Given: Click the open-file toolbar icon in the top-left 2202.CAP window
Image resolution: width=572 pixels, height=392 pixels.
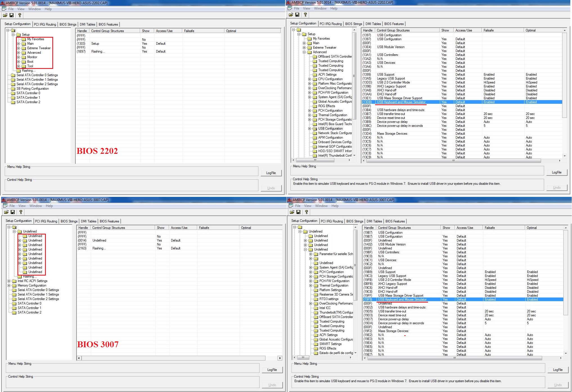Looking at the screenshot, I should pyautogui.click(x=5, y=15).
